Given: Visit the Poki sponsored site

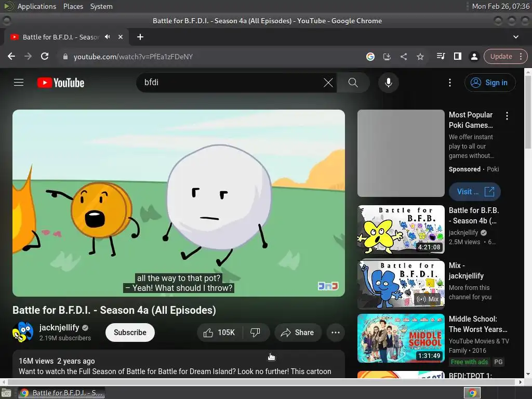Looking at the screenshot, I should pos(475,192).
